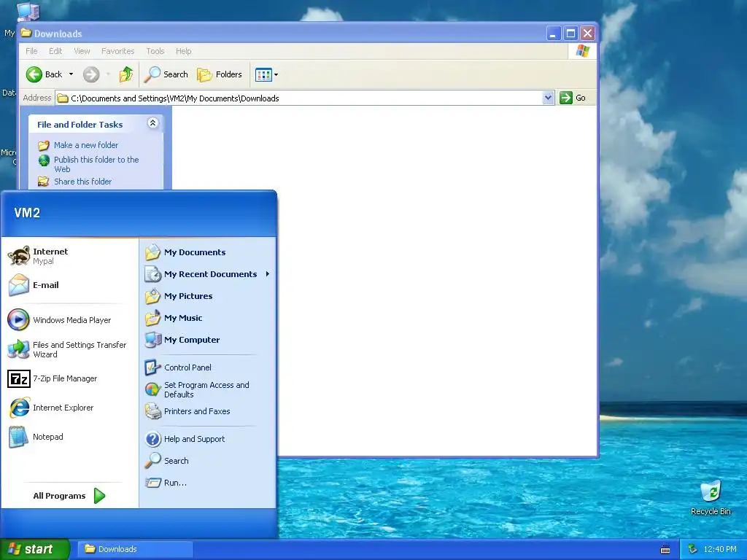
Task: Click the Forward arrow in Explorer toolbar
Action: (91, 74)
